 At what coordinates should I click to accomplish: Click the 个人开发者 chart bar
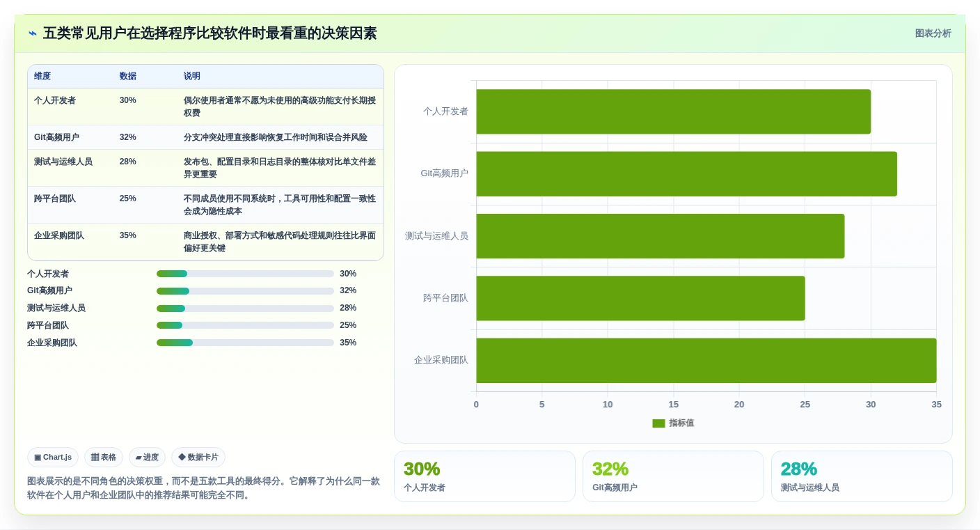click(x=673, y=111)
